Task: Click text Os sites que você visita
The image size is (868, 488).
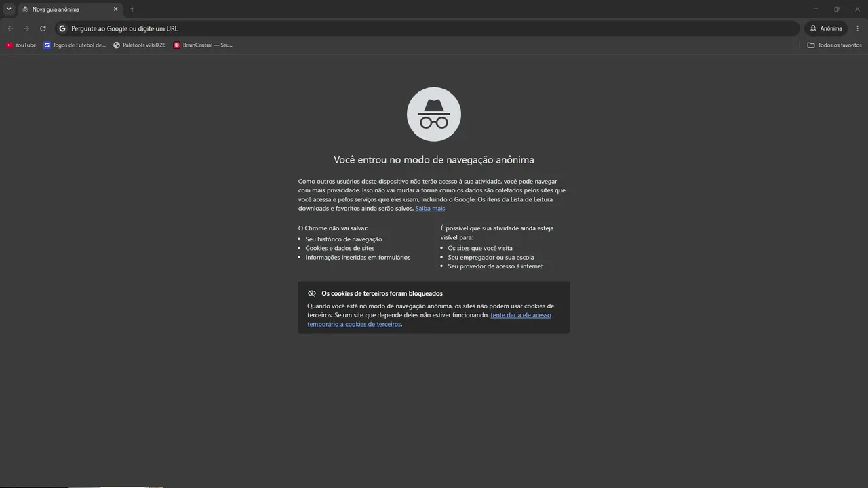Action: pos(480,248)
